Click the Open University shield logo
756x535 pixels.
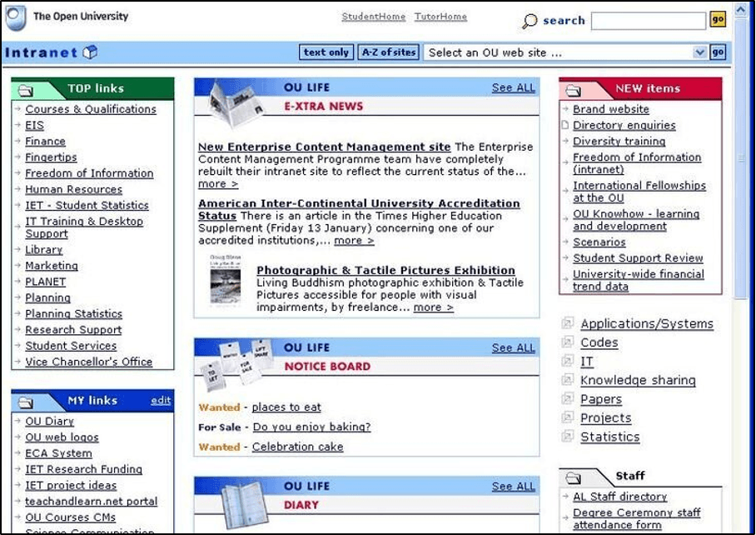(x=17, y=17)
